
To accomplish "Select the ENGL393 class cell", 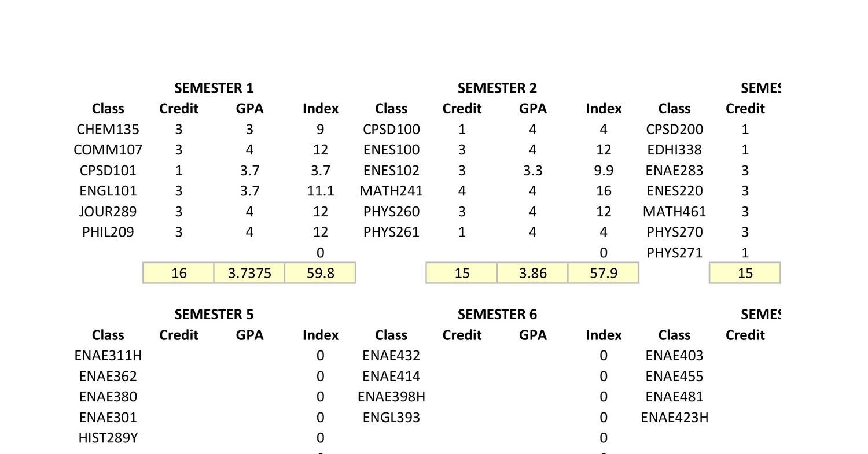I will pos(391,418).
